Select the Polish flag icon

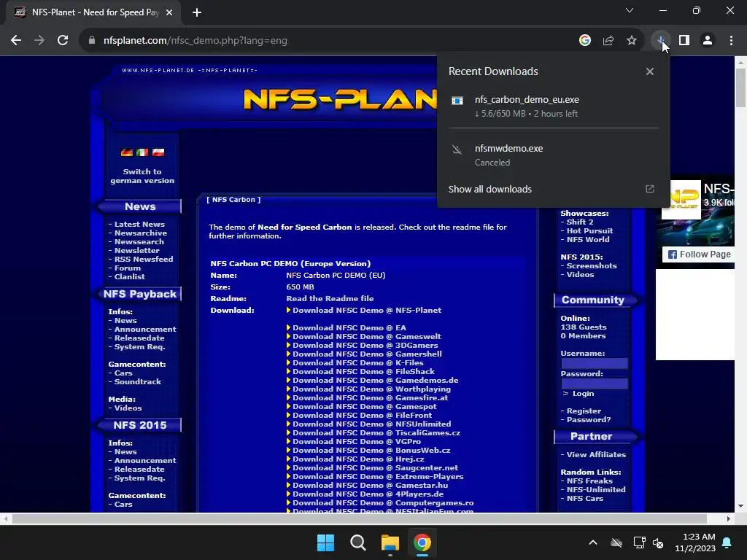coord(158,152)
